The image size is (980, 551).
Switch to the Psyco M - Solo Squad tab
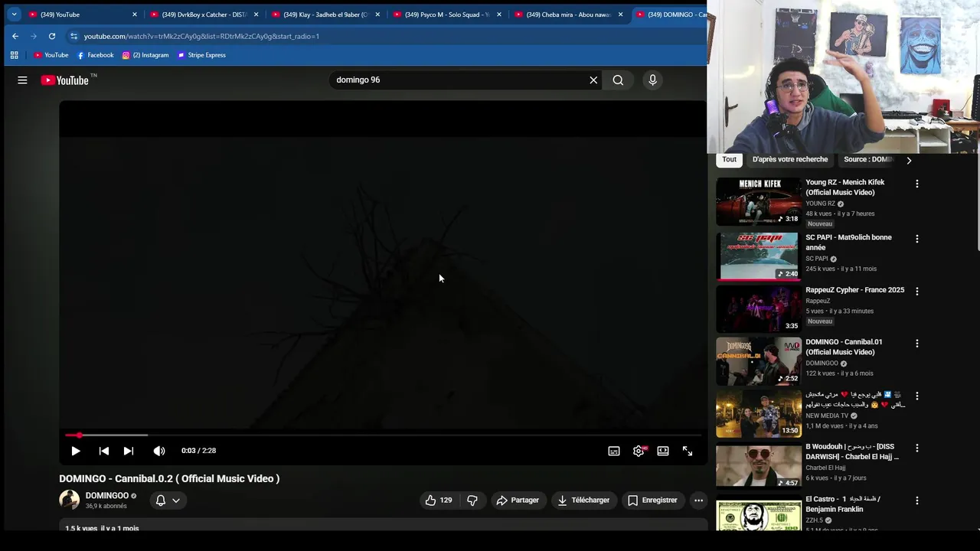[x=448, y=14]
